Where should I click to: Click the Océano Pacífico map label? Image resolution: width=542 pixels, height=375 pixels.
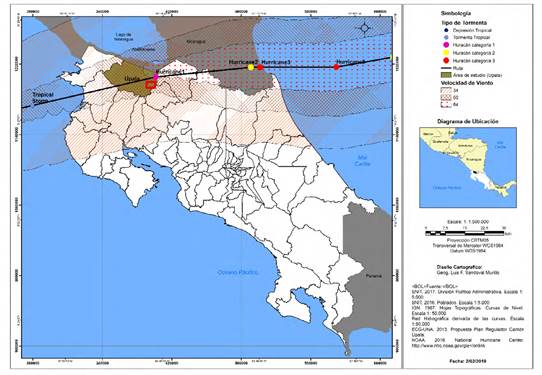(x=238, y=272)
